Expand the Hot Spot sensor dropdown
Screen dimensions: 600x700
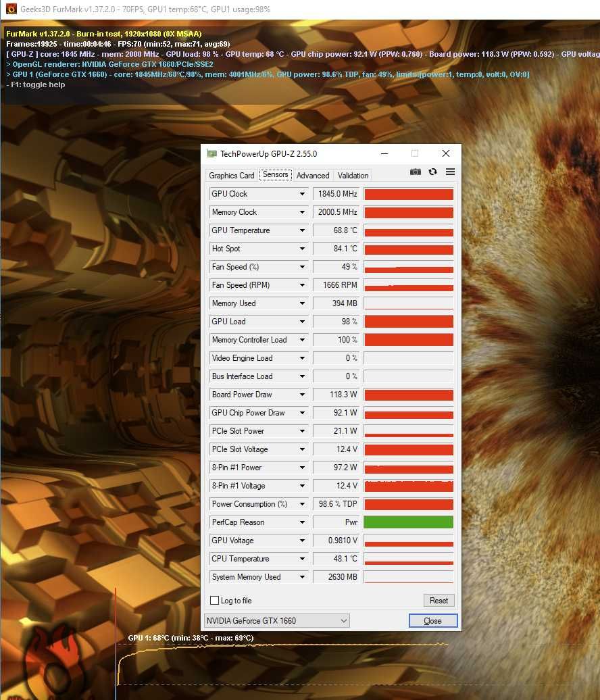click(302, 249)
